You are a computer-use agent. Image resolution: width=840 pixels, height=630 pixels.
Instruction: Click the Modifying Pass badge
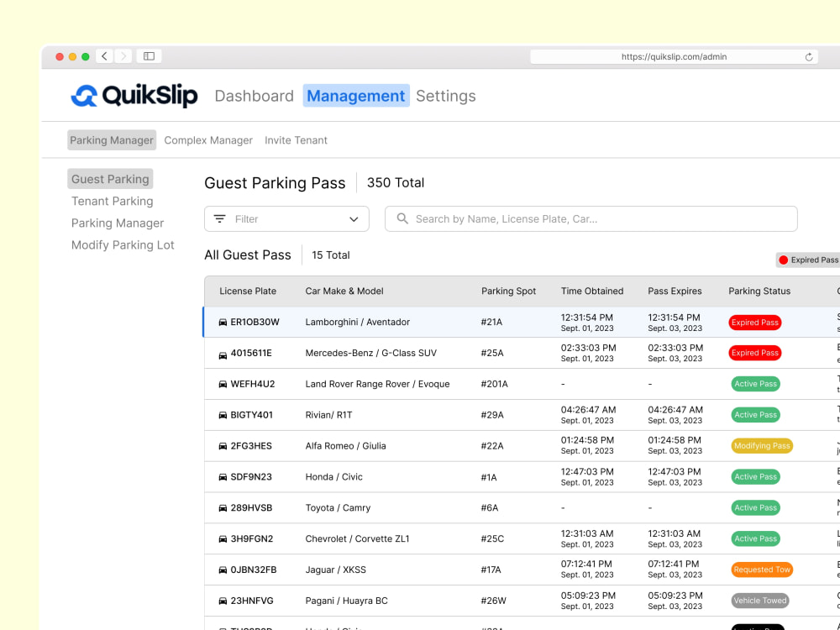(x=762, y=446)
